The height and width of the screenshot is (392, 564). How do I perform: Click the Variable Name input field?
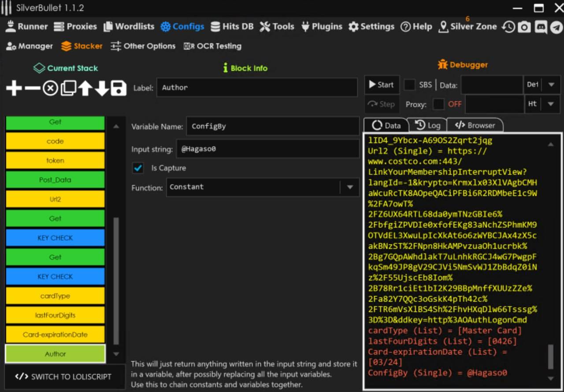coord(272,126)
